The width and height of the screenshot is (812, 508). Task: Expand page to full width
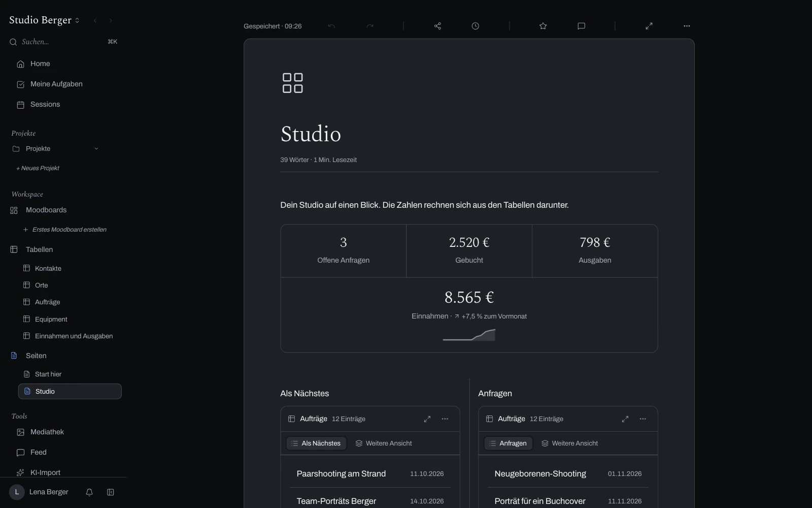click(x=649, y=26)
